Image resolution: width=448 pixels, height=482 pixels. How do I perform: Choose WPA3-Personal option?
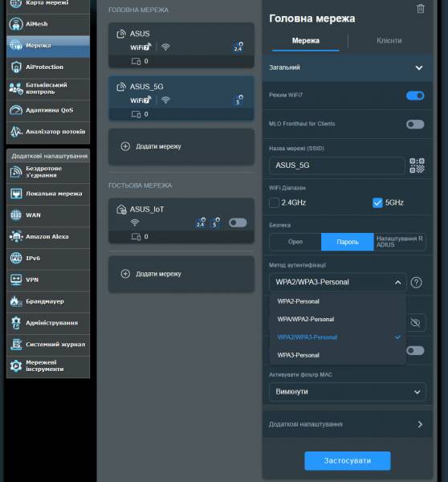[x=337, y=355]
